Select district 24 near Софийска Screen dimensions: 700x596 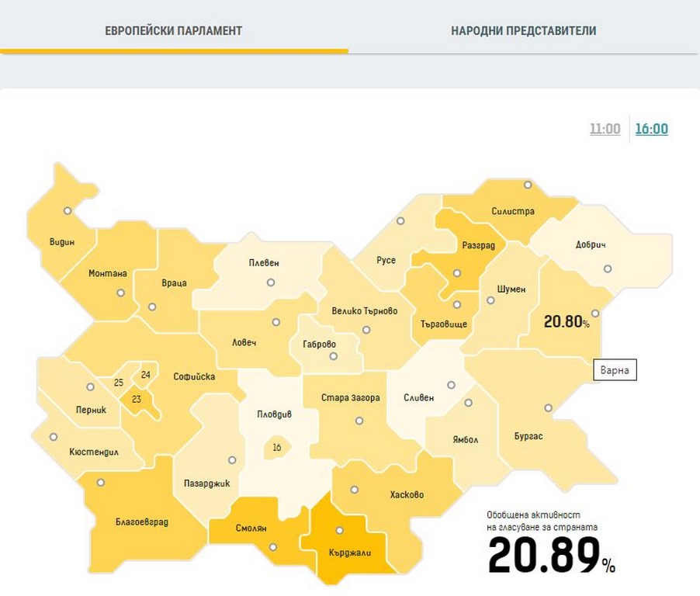(146, 375)
